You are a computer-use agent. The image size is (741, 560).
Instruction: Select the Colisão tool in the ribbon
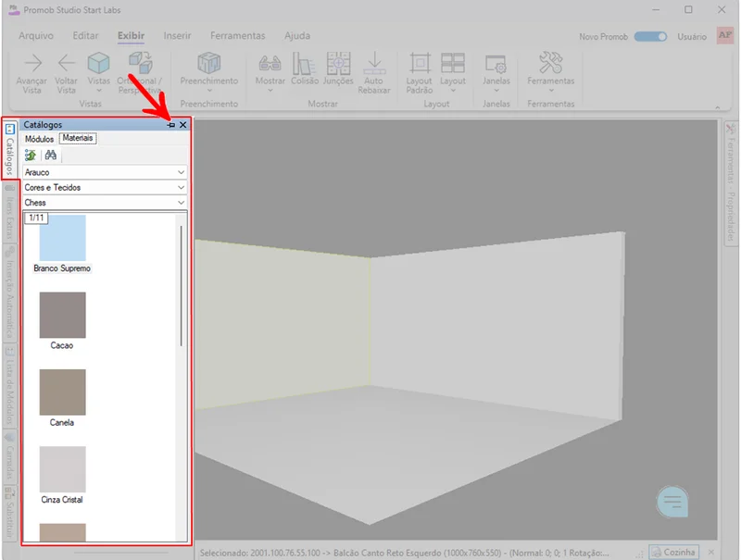(x=305, y=64)
